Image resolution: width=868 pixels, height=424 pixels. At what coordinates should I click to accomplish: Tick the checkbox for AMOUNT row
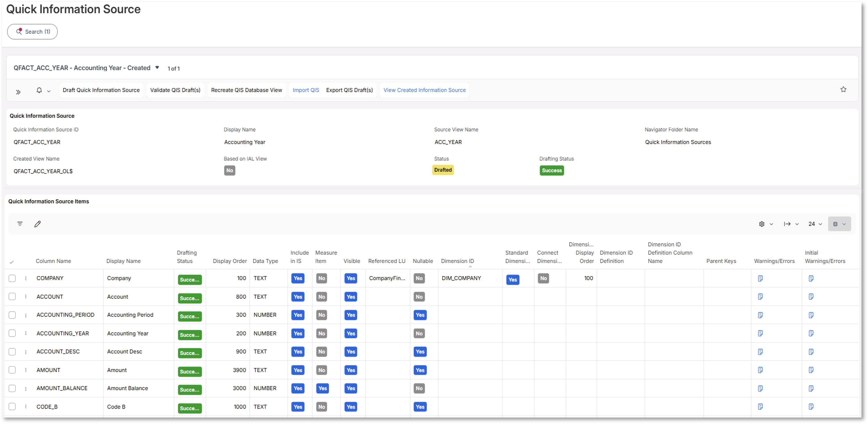click(12, 370)
